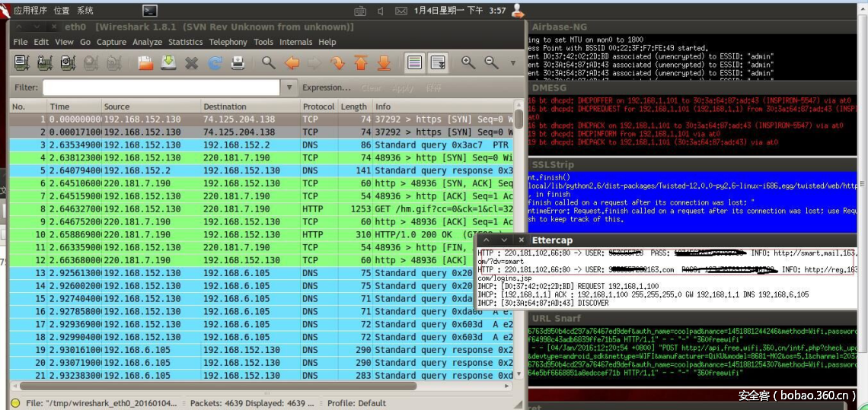Open the Tools menu
Viewport: 868px width, 410px height.
(x=263, y=42)
